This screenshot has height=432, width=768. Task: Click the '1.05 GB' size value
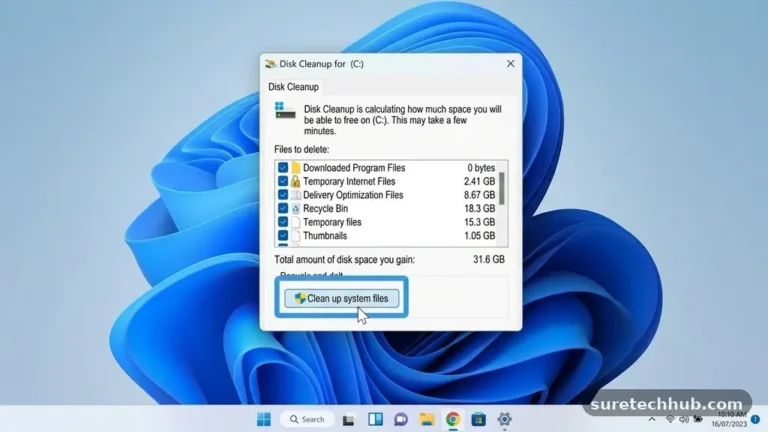coord(480,236)
